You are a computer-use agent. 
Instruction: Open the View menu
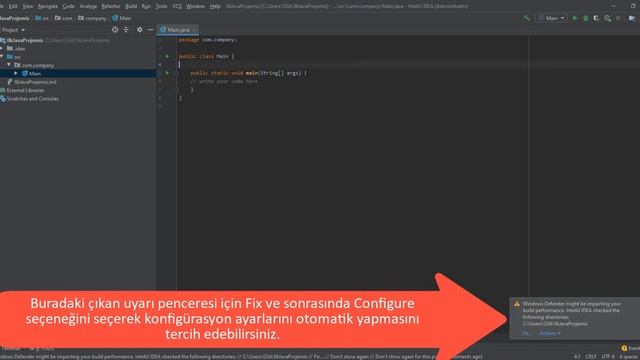click(28, 6)
